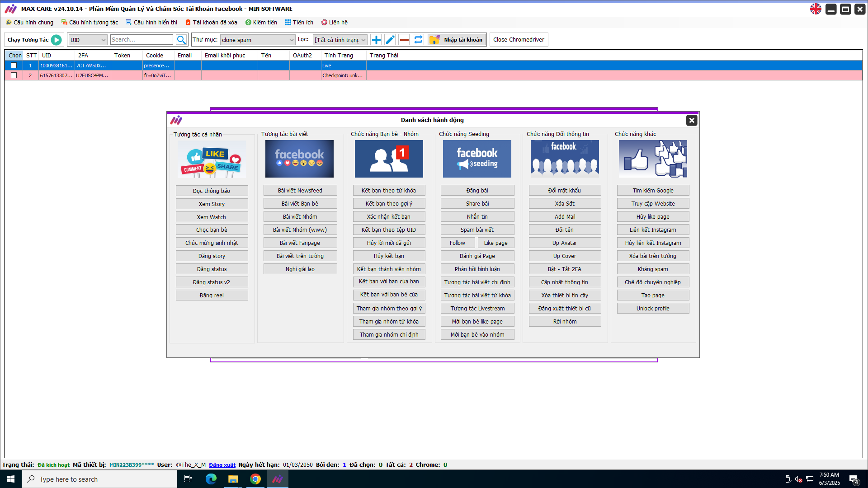Open the Kiếm tiền menu

(261, 22)
